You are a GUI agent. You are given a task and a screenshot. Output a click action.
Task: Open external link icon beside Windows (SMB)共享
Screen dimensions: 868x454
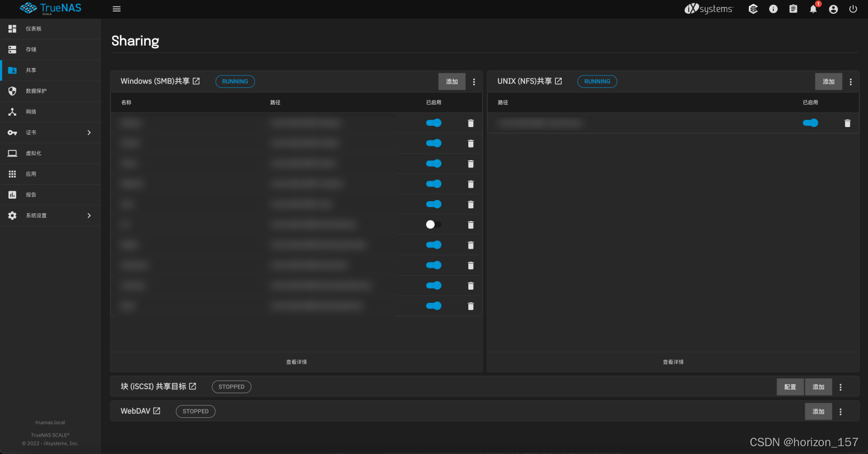[x=196, y=81]
